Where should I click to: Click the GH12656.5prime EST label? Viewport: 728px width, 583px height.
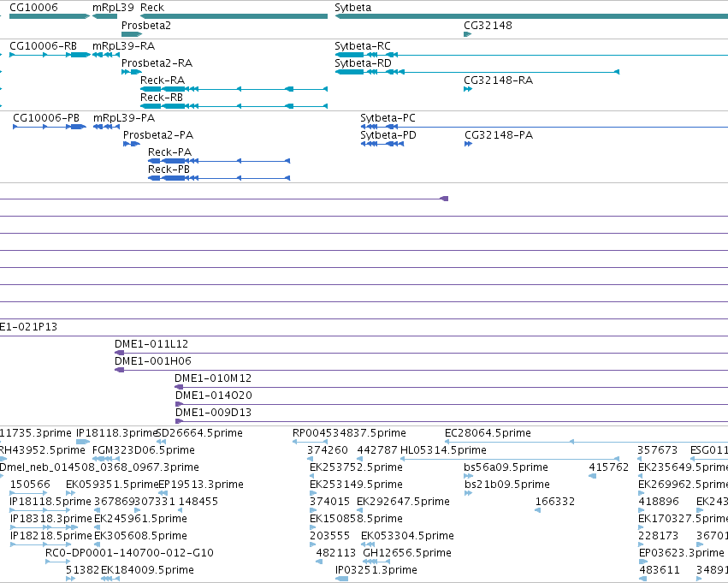tap(407, 553)
